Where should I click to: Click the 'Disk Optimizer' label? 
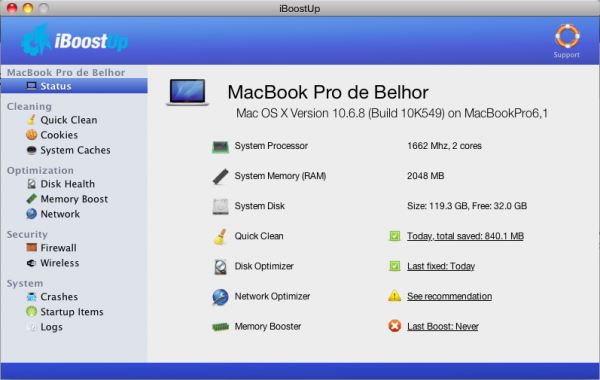[x=264, y=266]
